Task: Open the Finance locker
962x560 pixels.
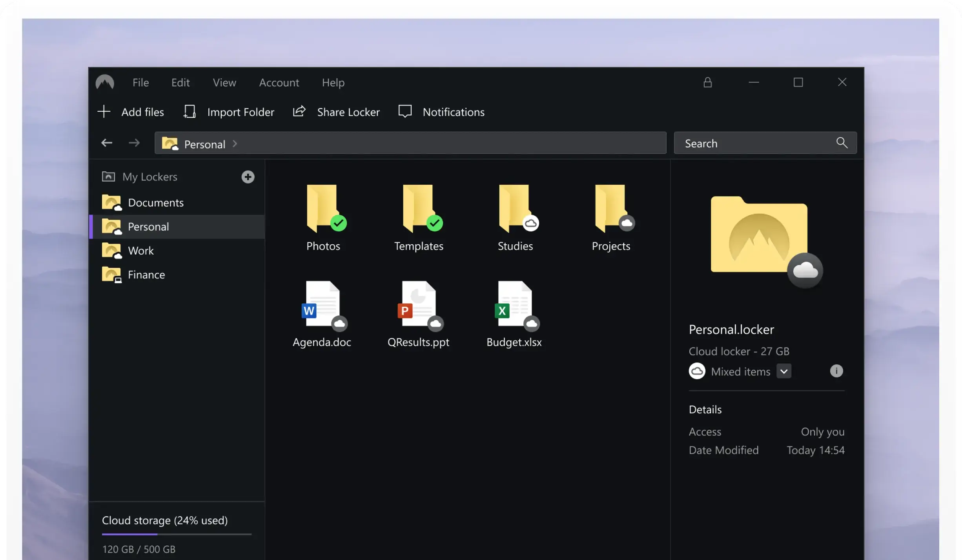Action: point(146,275)
